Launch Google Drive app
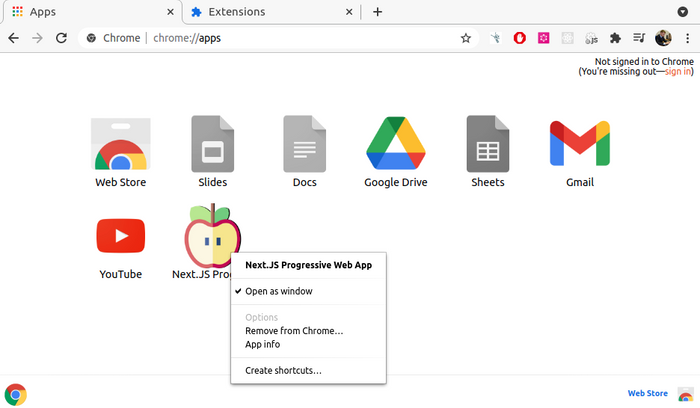The height and width of the screenshot is (408, 700). (x=396, y=143)
